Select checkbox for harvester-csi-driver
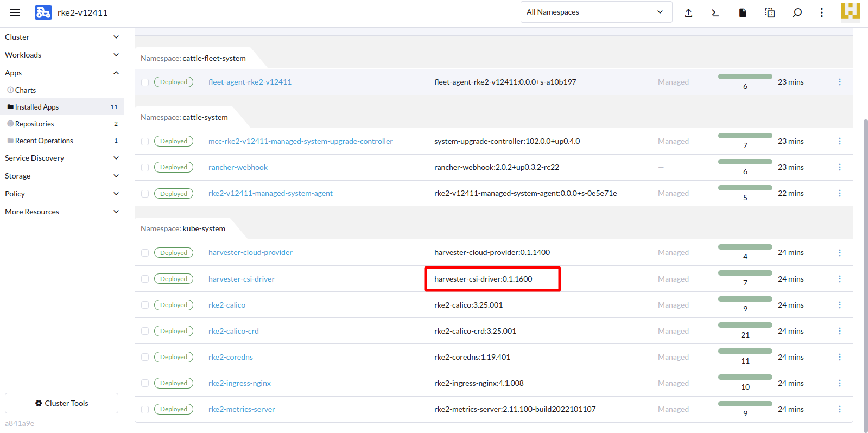The width and height of the screenshot is (868, 433). coord(145,279)
